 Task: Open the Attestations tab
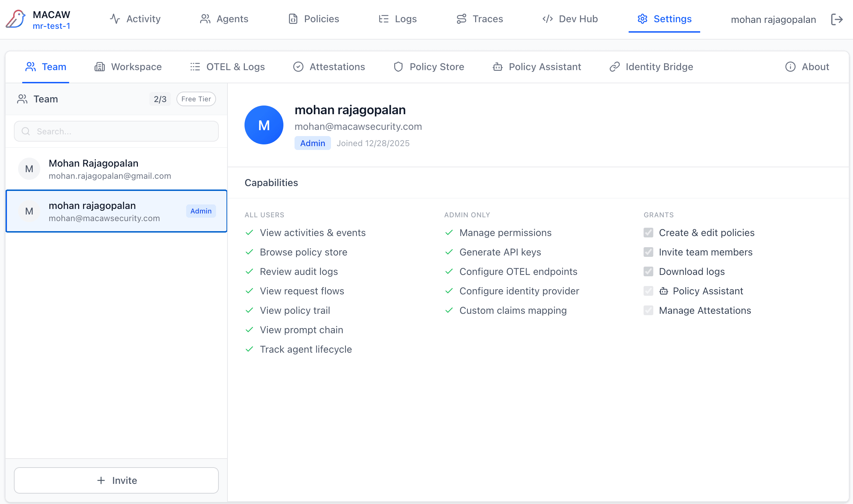[329, 67]
